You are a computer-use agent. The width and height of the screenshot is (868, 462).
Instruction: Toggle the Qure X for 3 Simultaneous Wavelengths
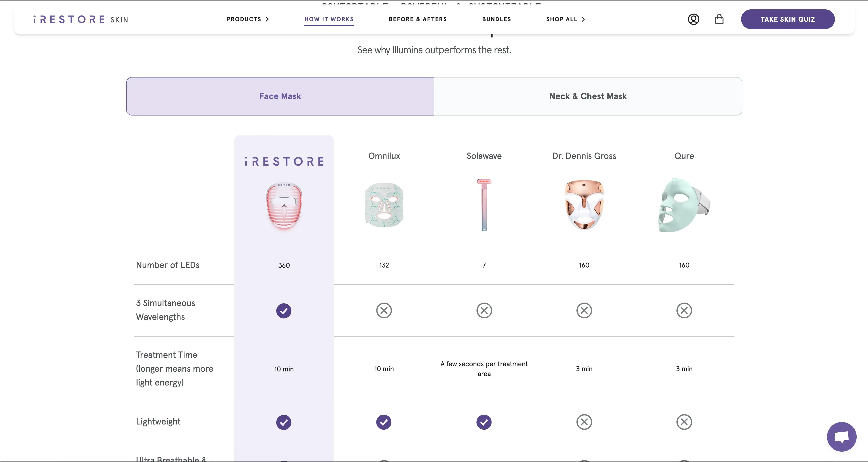coord(684,310)
